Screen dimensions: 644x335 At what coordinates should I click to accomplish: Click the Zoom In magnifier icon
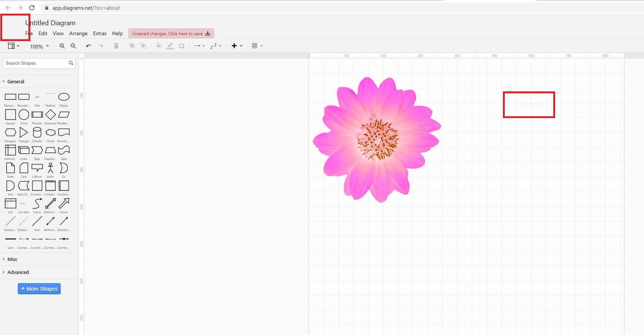point(62,46)
